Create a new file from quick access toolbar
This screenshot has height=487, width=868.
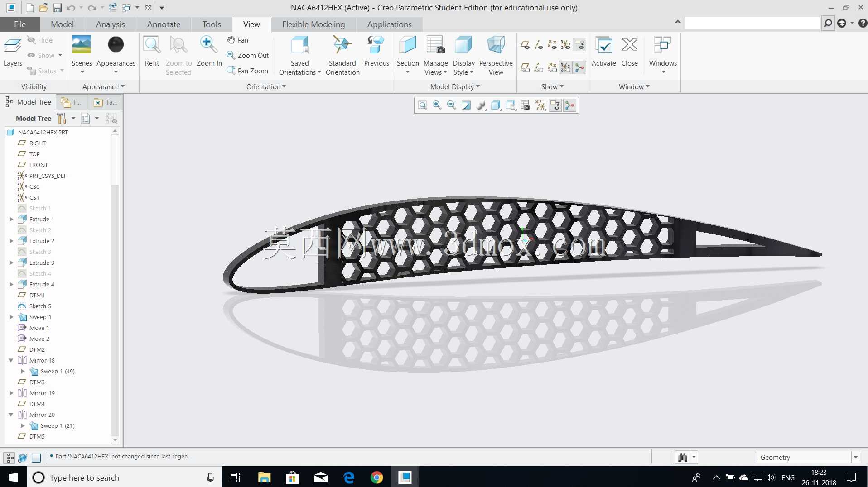point(30,8)
